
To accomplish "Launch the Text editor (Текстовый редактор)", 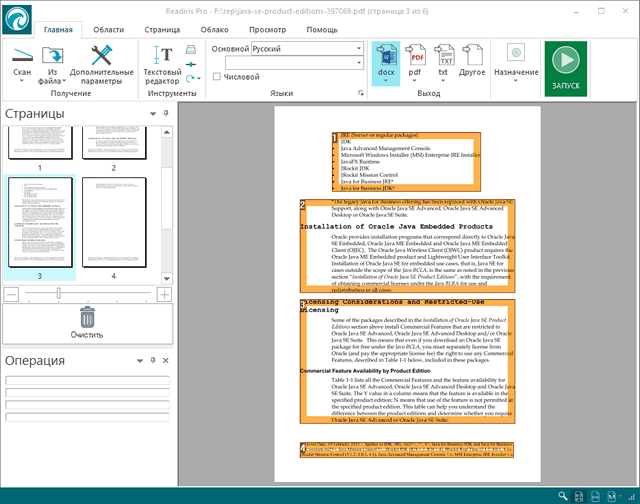I will pyautogui.click(x=162, y=54).
